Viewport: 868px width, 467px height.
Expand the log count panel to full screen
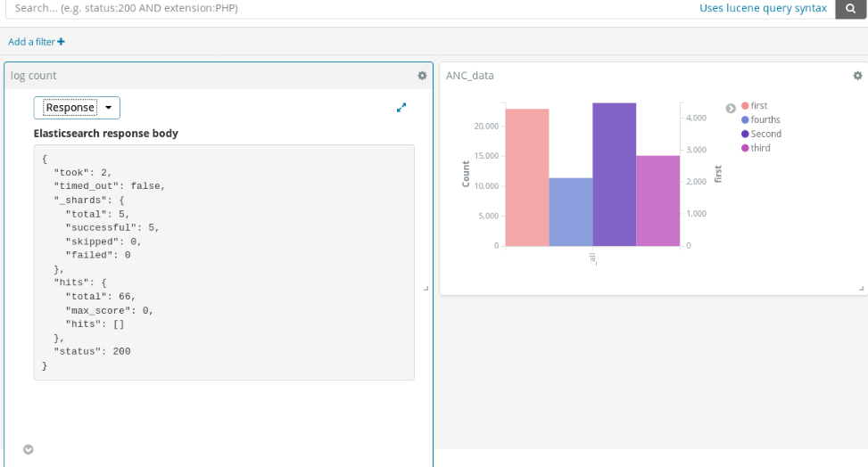point(401,108)
